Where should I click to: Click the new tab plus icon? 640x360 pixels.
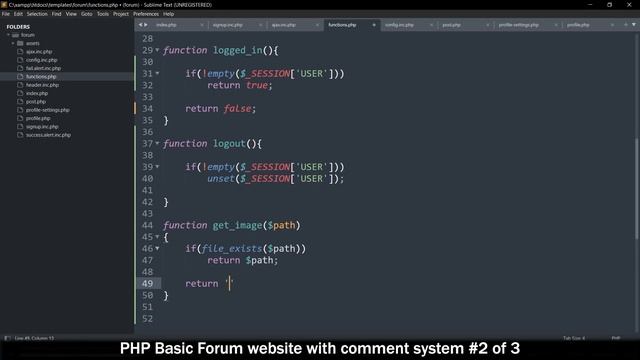625,25
